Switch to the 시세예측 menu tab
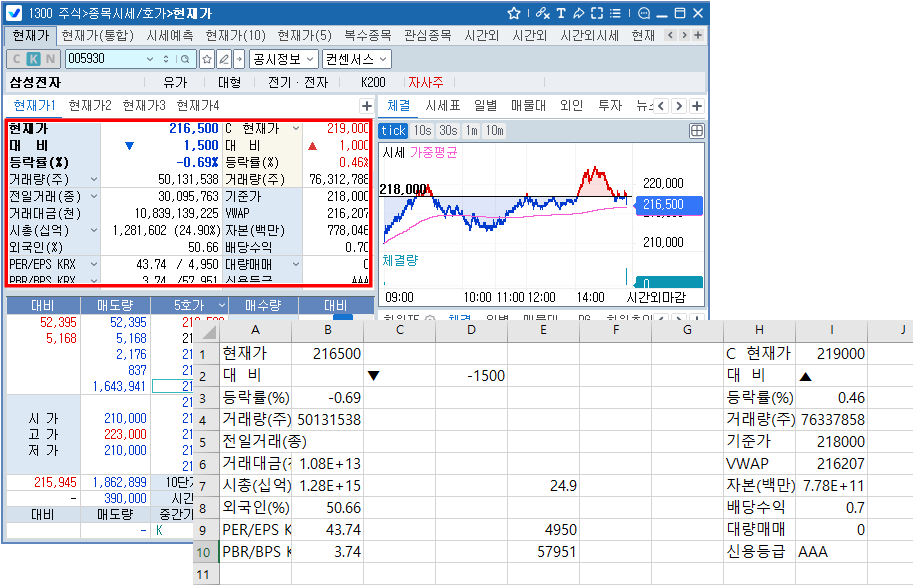 [169, 35]
